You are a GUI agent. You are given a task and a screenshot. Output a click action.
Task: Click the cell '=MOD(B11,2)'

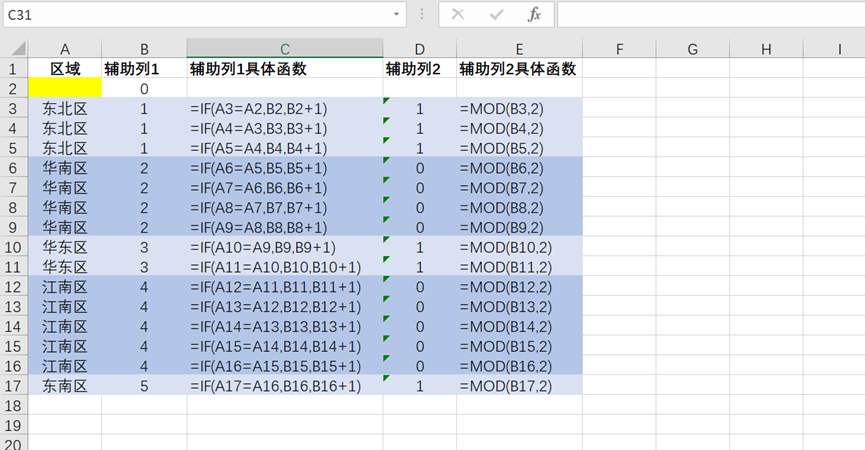pyautogui.click(x=519, y=267)
